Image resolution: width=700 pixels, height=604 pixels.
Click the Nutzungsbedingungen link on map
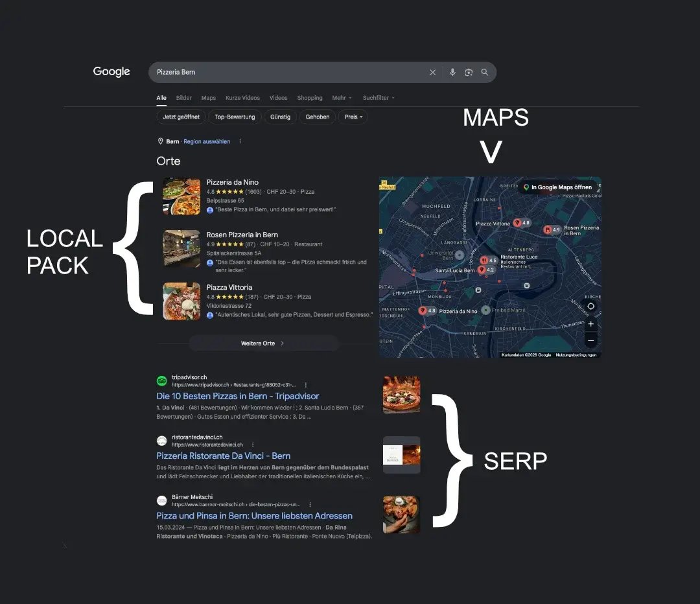click(576, 355)
